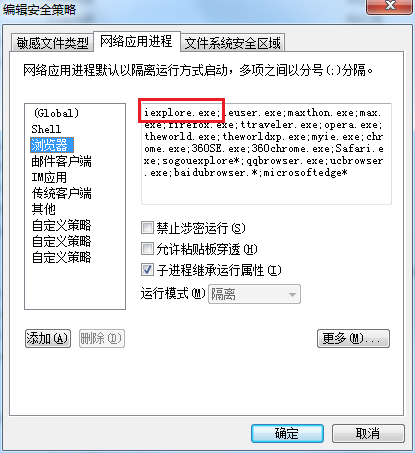Select the 其他 category
415x453 pixels.
point(43,209)
